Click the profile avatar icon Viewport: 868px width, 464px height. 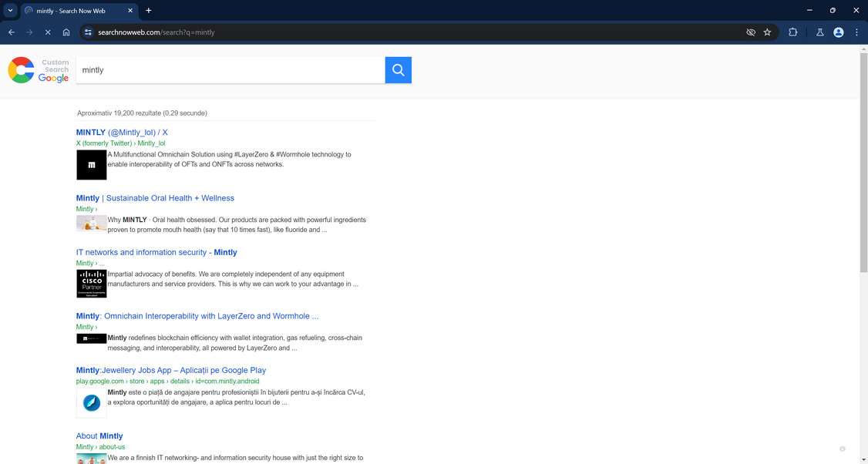(x=838, y=32)
